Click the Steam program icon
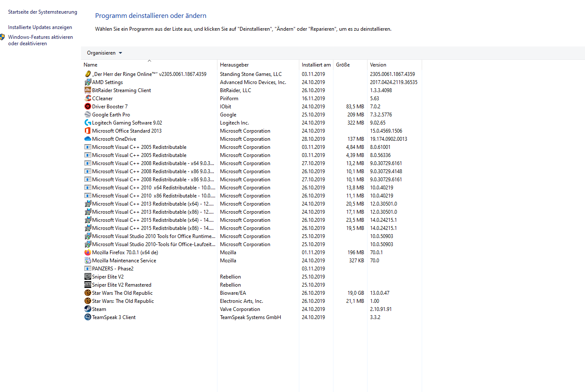The height and width of the screenshot is (392, 585). (x=88, y=309)
